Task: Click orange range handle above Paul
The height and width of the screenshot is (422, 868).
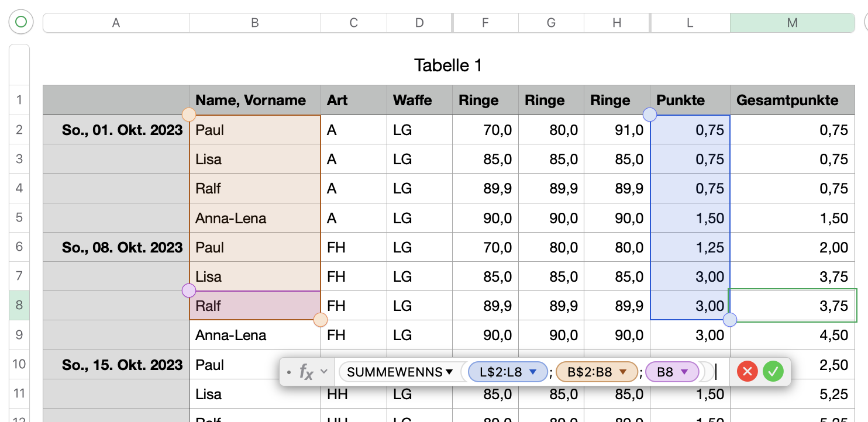Action: pos(189,115)
